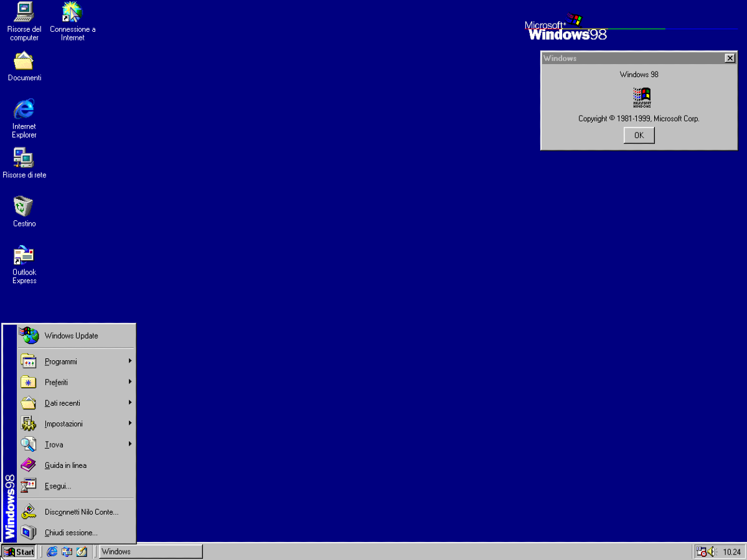This screenshot has width=747, height=560.
Task: Select Internet Explorer in the Quick Launch bar
Action: click(x=52, y=551)
